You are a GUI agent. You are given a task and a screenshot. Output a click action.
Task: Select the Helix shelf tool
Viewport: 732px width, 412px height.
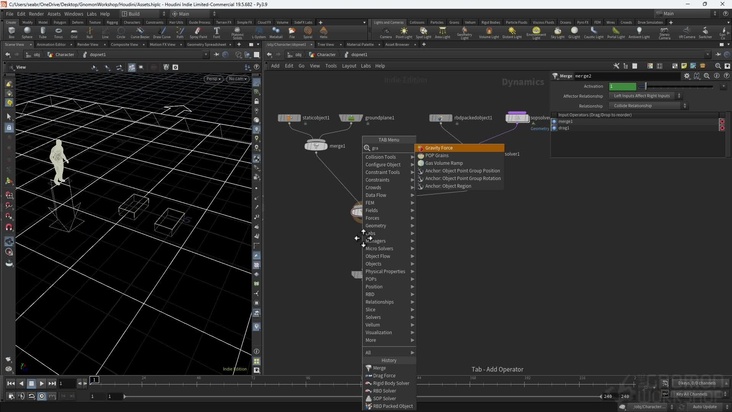(324, 32)
